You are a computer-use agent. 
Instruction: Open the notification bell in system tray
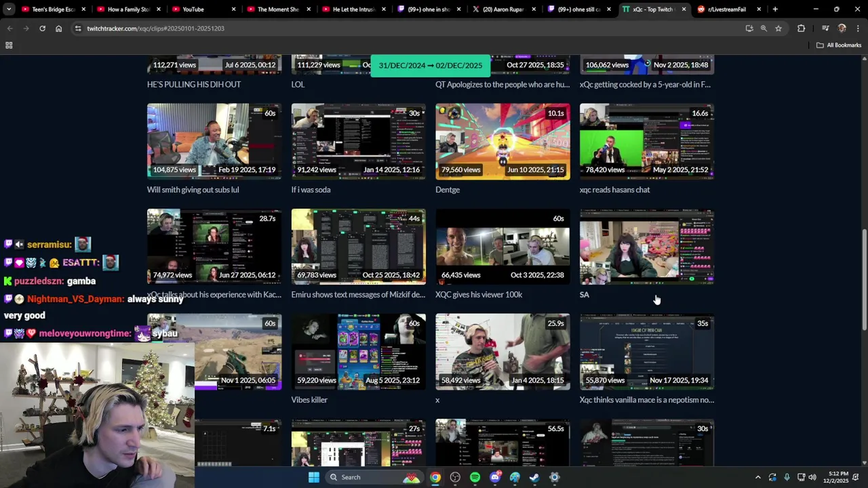[856, 477]
